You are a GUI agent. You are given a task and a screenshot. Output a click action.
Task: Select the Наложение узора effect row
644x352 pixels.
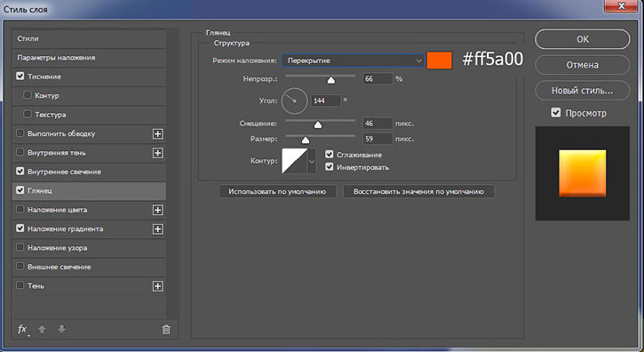point(89,247)
